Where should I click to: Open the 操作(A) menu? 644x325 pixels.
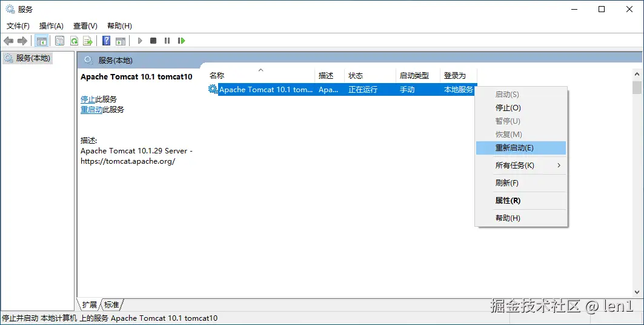(51, 26)
